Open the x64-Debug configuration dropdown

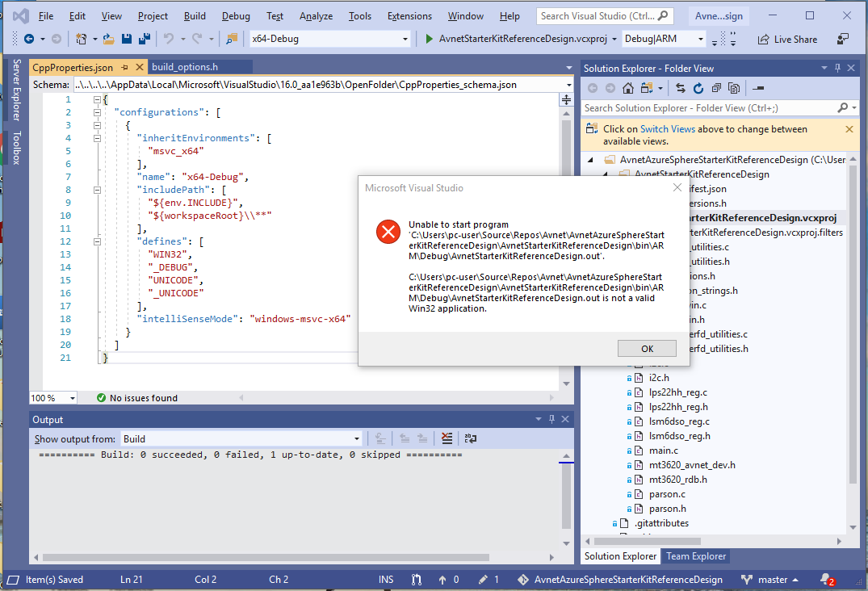tap(405, 39)
